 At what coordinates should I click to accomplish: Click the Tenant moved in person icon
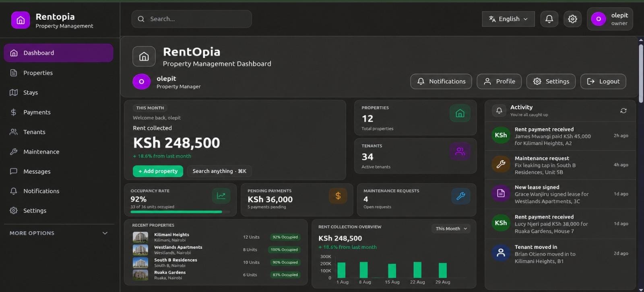tap(501, 253)
